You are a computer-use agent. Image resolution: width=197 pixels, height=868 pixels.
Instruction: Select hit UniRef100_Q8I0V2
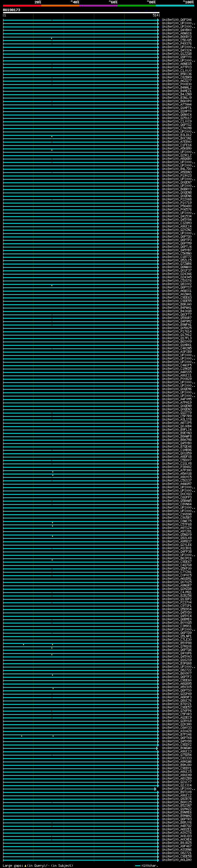pos(177,284)
